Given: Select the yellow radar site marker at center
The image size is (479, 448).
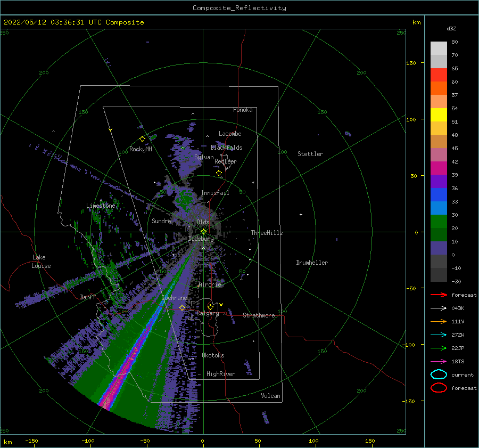Looking at the screenshot, I should [203, 232].
